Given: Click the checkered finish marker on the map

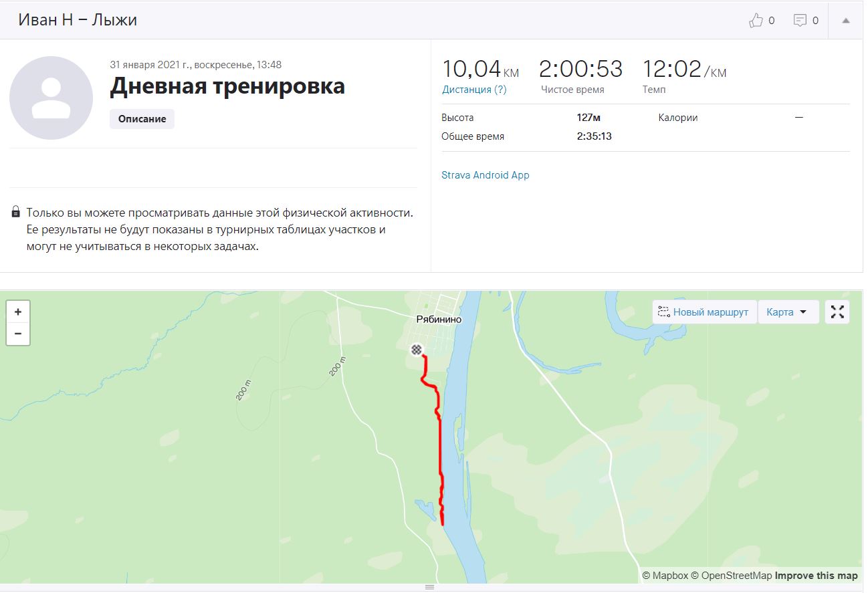Looking at the screenshot, I should (417, 350).
